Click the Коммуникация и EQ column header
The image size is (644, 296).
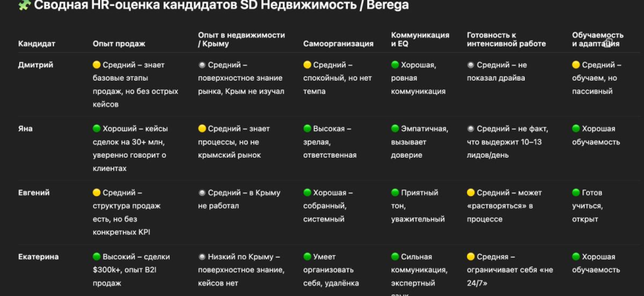pyautogui.click(x=420, y=39)
